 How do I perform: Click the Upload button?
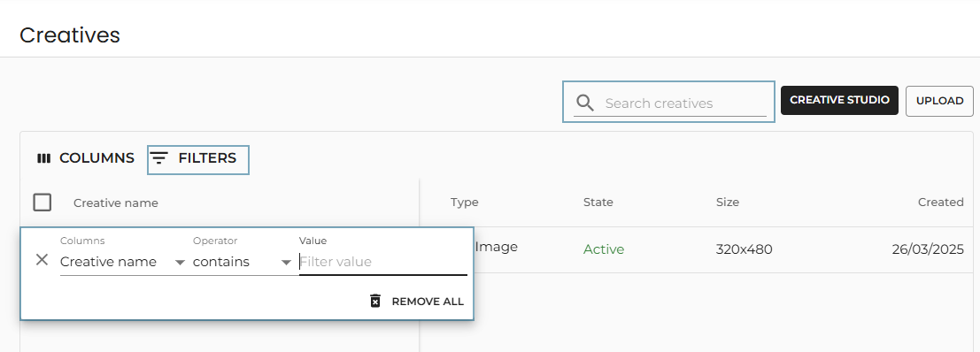939,101
